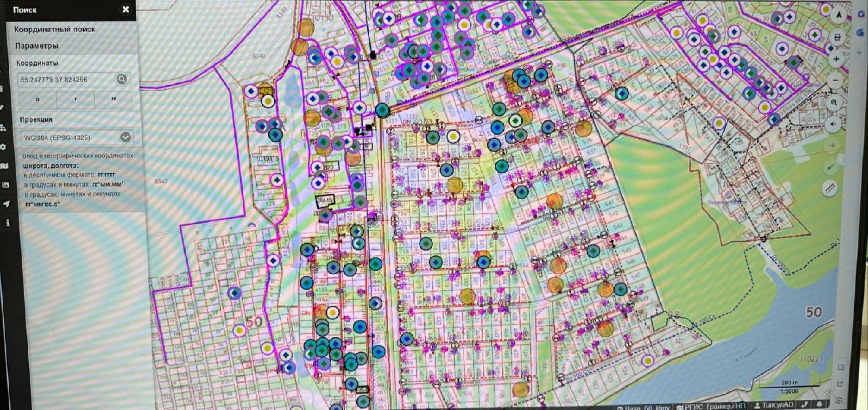Activate the magnifier zoom-to-area tool
The height and width of the screenshot is (410, 868).
tap(834, 102)
